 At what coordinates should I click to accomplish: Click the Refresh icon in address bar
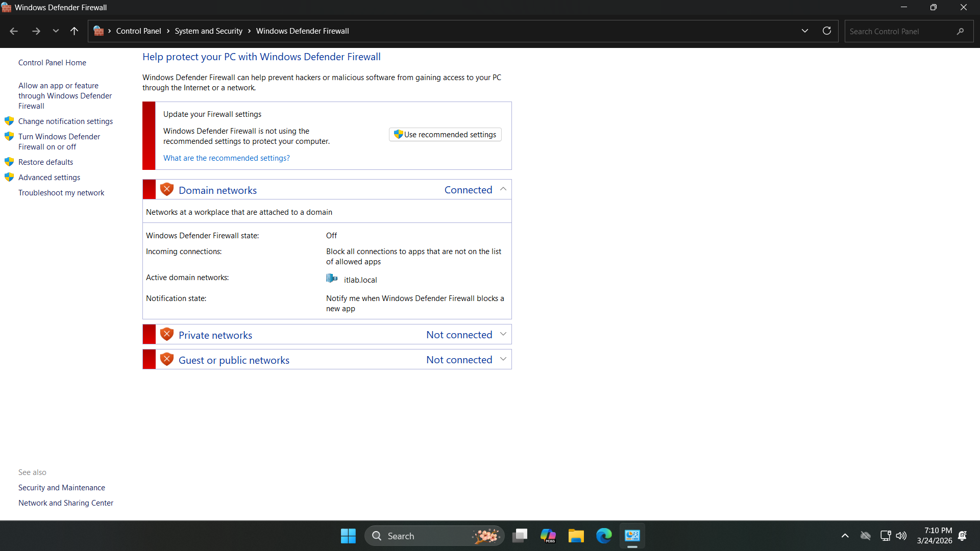[827, 31]
